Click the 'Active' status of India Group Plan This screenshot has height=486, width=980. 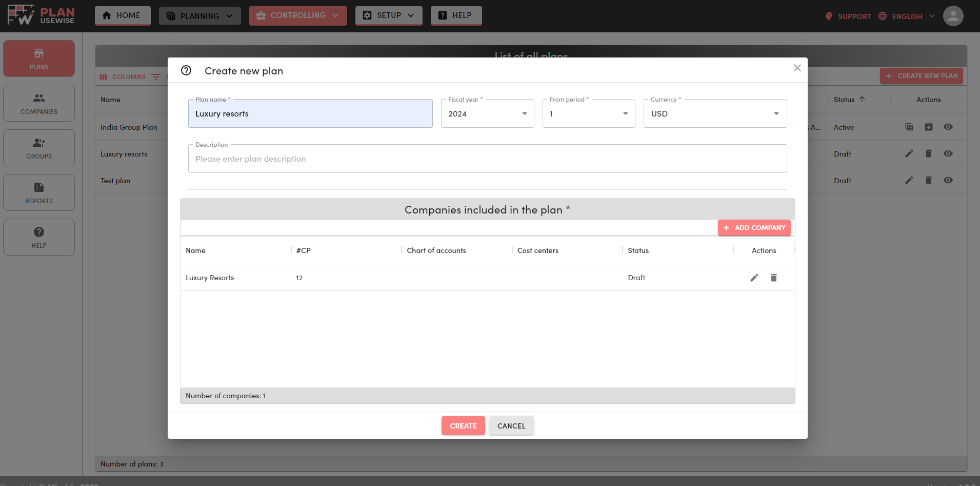pyautogui.click(x=844, y=127)
